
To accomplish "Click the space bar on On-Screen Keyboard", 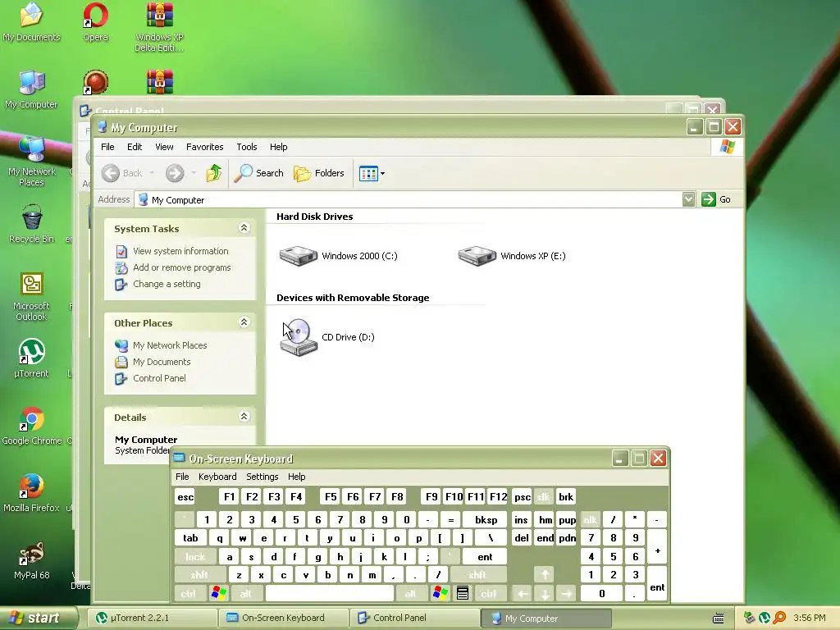I will [330, 594].
